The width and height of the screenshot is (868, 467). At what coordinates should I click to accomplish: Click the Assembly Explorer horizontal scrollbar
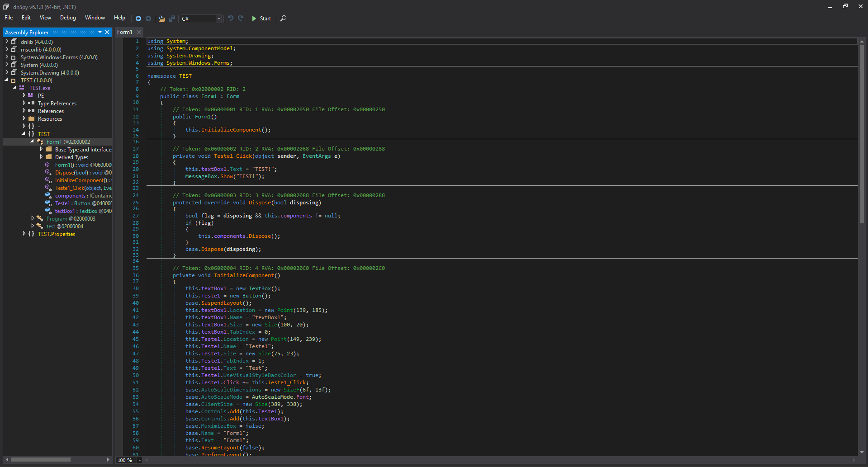click(x=41, y=460)
